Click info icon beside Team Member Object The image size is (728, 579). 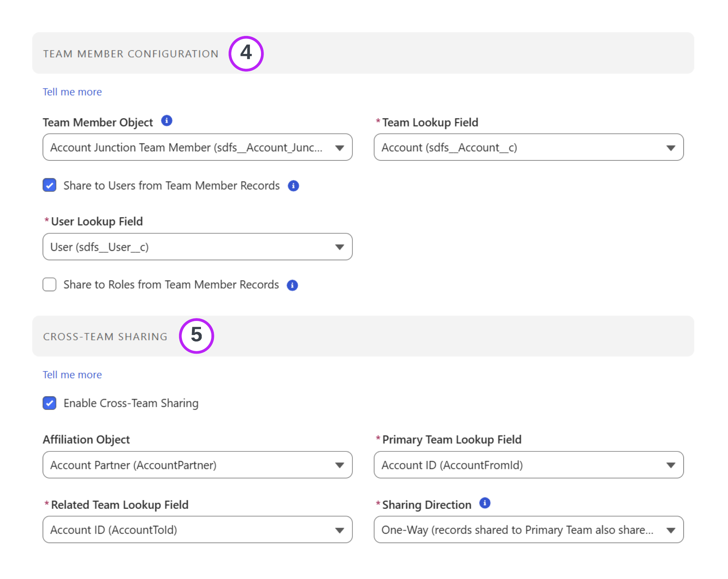point(166,121)
